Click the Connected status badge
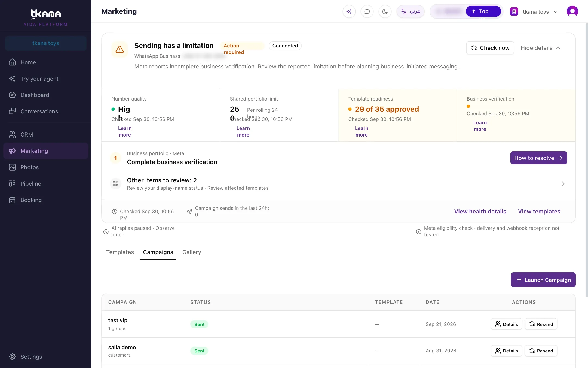The height and width of the screenshot is (368, 588). [285, 46]
